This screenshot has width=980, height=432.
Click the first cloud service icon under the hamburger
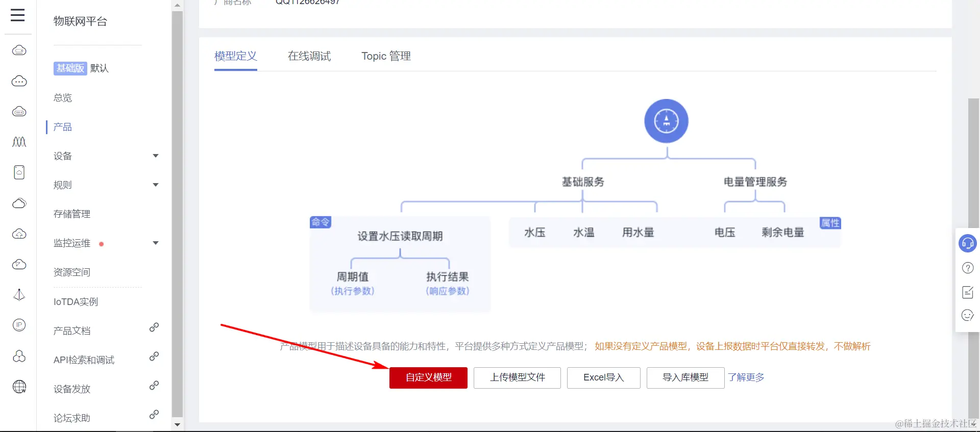pyautogui.click(x=19, y=50)
